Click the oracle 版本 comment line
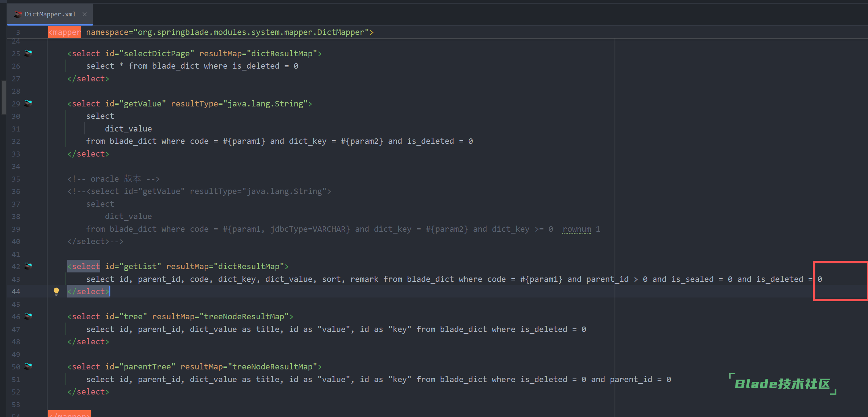The height and width of the screenshot is (417, 868). (x=113, y=179)
